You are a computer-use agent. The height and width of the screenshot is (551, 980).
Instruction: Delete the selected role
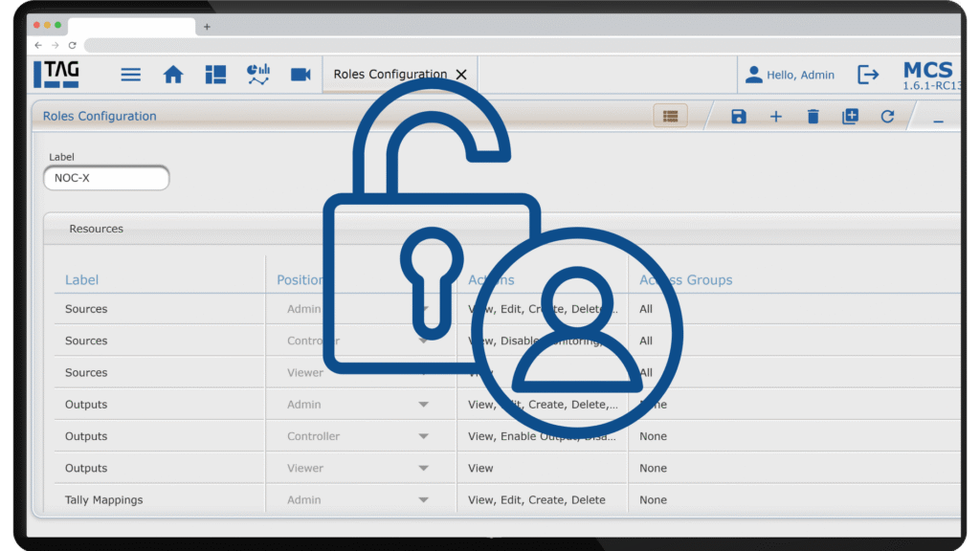click(x=812, y=116)
